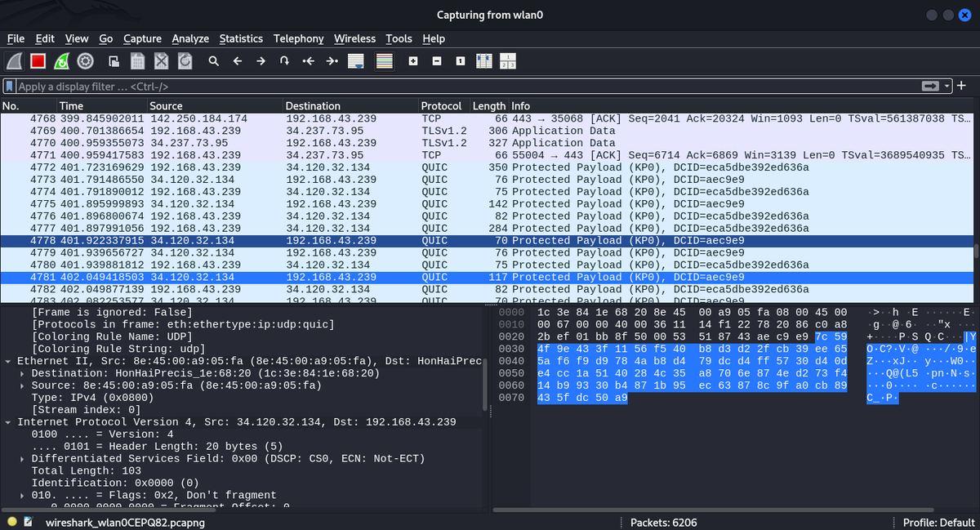Open the Analyze menu
The image size is (980, 530).
tap(190, 38)
